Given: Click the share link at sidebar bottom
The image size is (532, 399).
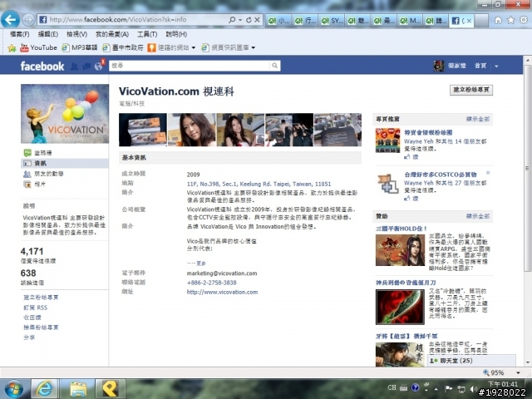Looking at the screenshot, I should pyautogui.click(x=29, y=337).
